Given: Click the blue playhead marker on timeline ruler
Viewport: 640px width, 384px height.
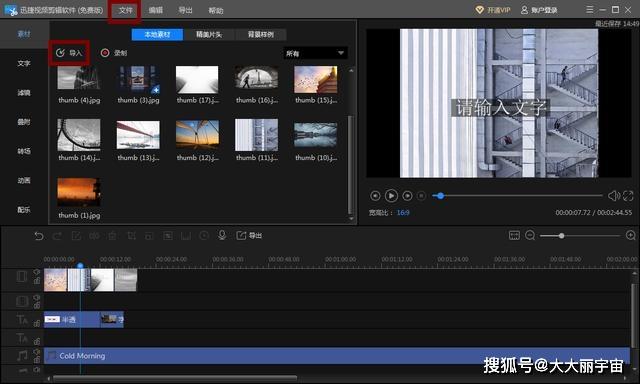Looking at the screenshot, I should (x=80, y=266).
